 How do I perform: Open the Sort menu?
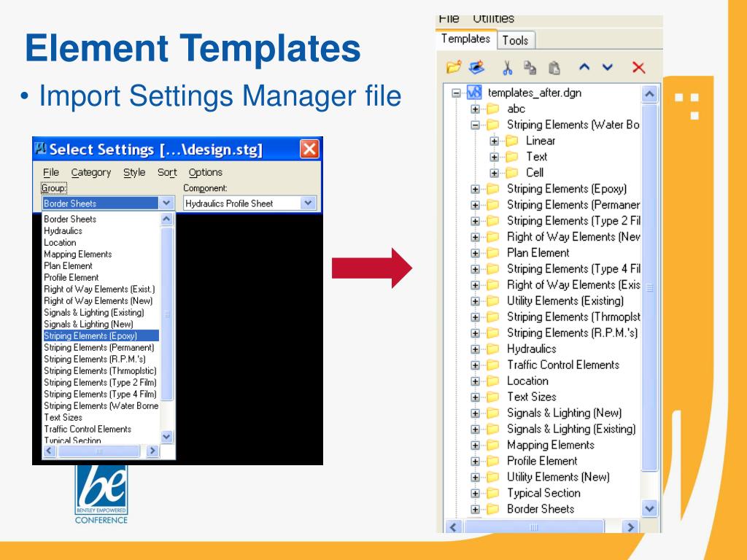tap(167, 172)
